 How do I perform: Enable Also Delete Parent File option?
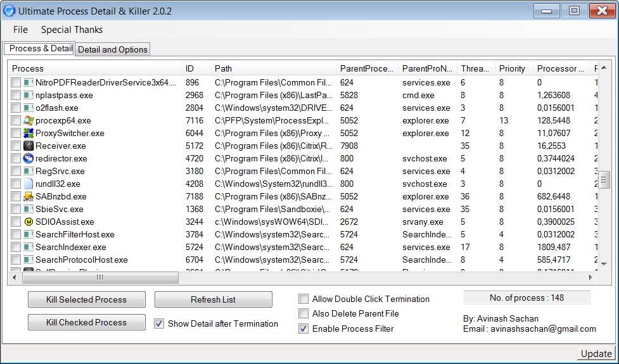303,313
